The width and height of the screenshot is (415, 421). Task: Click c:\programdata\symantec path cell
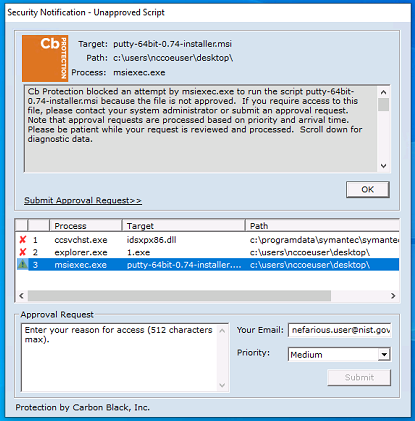tap(324, 240)
